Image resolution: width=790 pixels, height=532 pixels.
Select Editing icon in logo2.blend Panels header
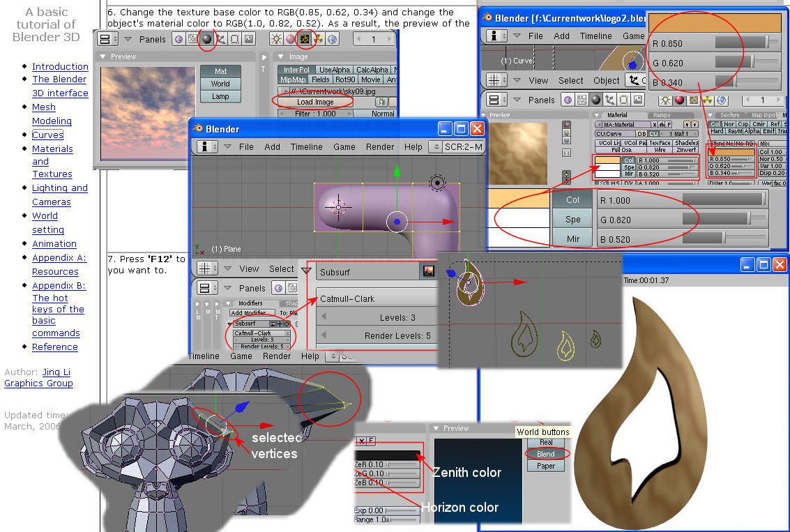pyautogui.click(x=624, y=100)
